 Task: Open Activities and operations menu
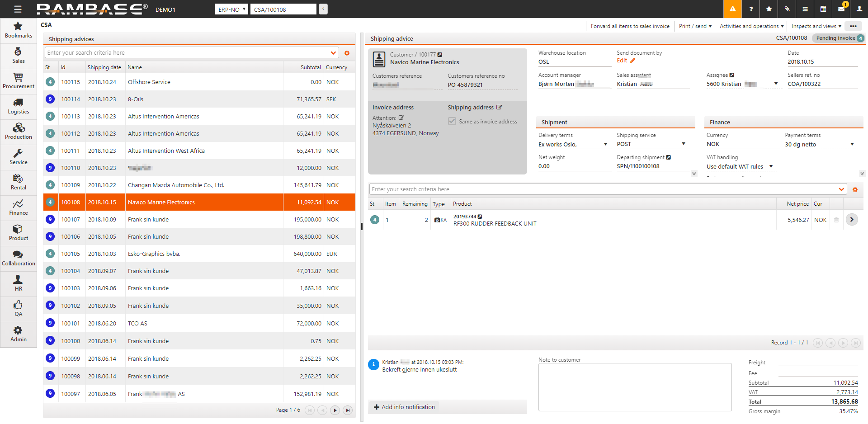coord(751,26)
